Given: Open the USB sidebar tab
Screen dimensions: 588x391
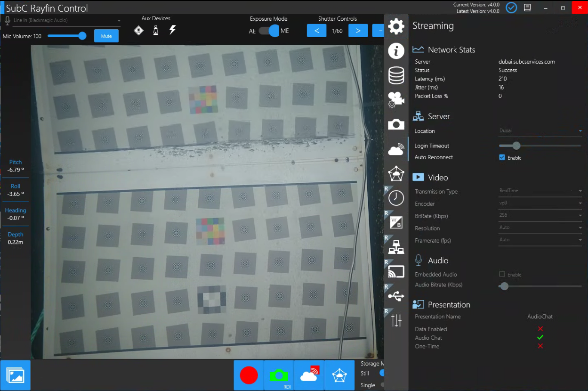Looking at the screenshot, I should 396,296.
